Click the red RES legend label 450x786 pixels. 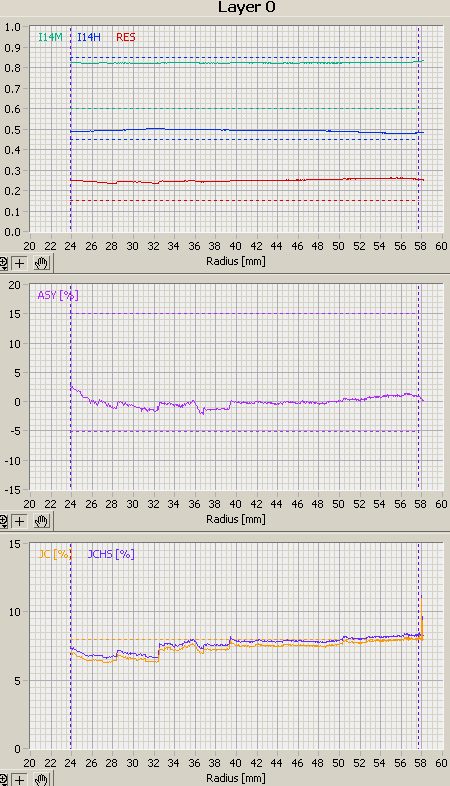click(126, 37)
